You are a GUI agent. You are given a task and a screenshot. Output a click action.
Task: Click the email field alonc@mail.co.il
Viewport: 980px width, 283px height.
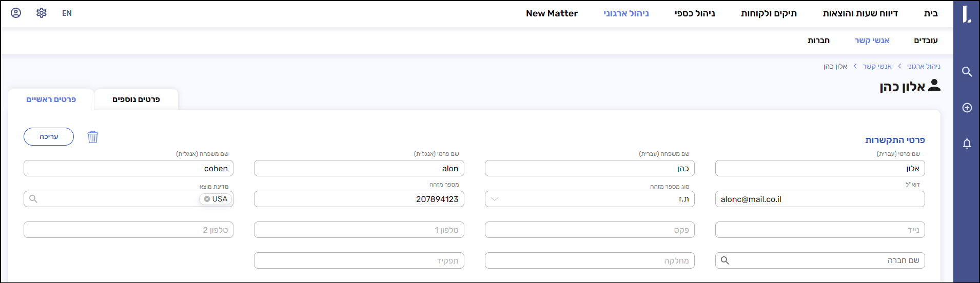tap(819, 199)
